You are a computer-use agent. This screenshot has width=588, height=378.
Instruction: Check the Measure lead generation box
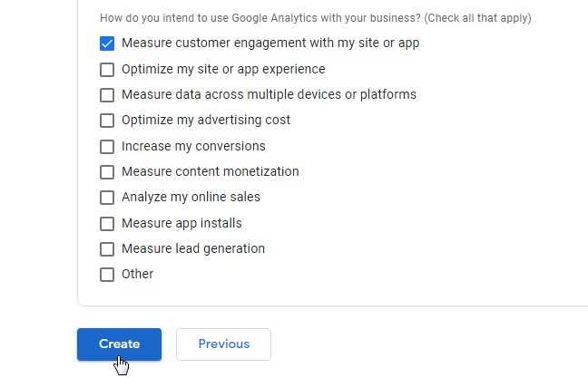(107, 248)
